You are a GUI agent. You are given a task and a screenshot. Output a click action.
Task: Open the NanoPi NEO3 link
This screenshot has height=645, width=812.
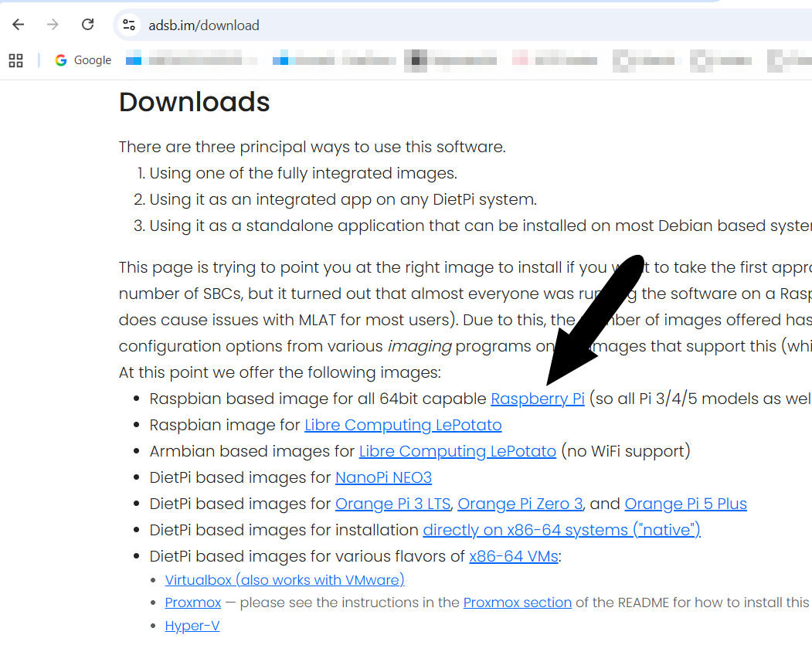pyautogui.click(x=383, y=477)
